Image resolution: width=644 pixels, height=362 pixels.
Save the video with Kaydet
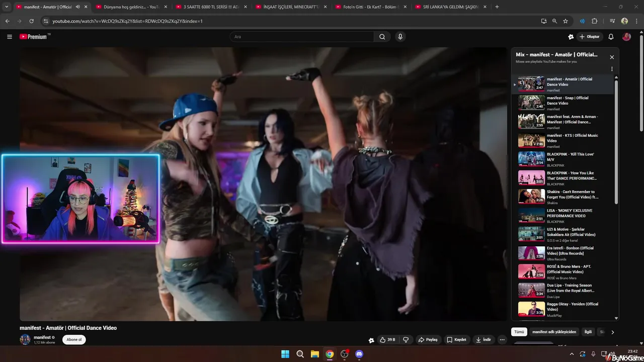456,340
